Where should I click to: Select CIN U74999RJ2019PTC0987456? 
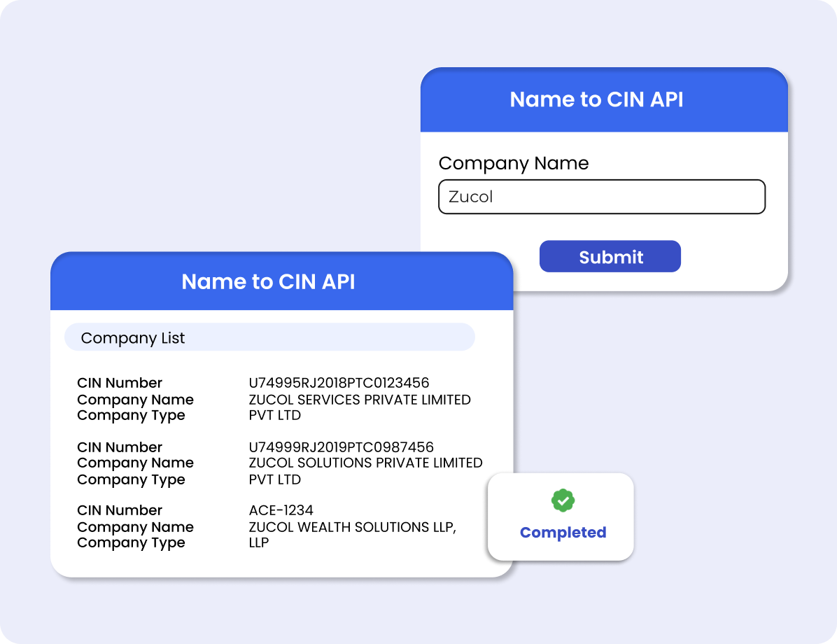pos(341,447)
